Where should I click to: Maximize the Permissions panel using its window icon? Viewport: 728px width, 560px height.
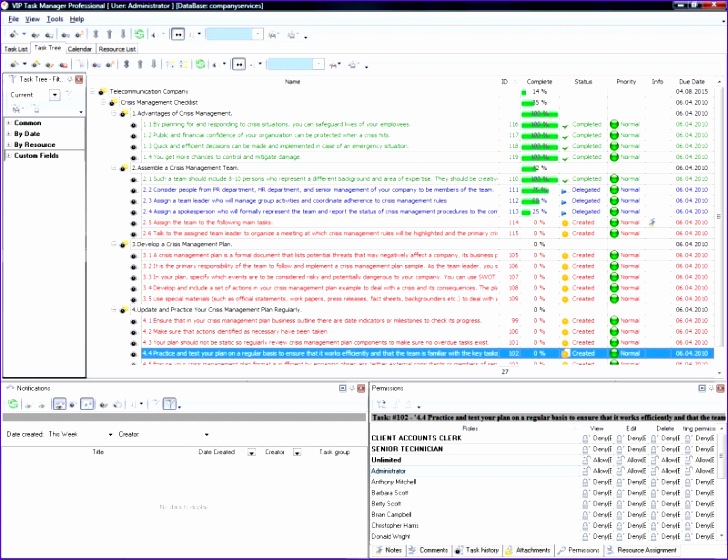coord(702,388)
